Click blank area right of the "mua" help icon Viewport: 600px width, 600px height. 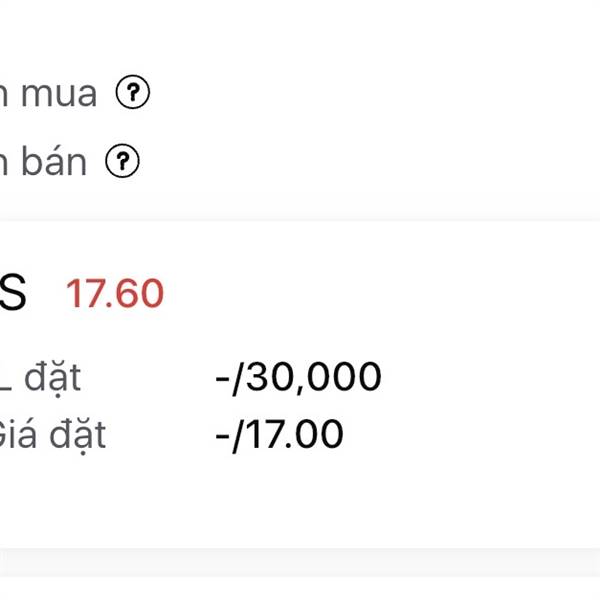(x=375, y=92)
